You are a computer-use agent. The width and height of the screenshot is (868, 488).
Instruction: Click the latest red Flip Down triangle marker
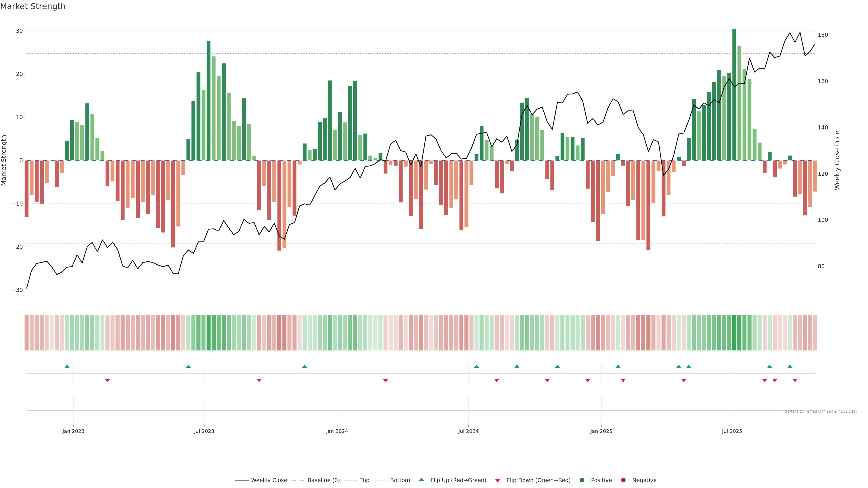click(x=795, y=380)
